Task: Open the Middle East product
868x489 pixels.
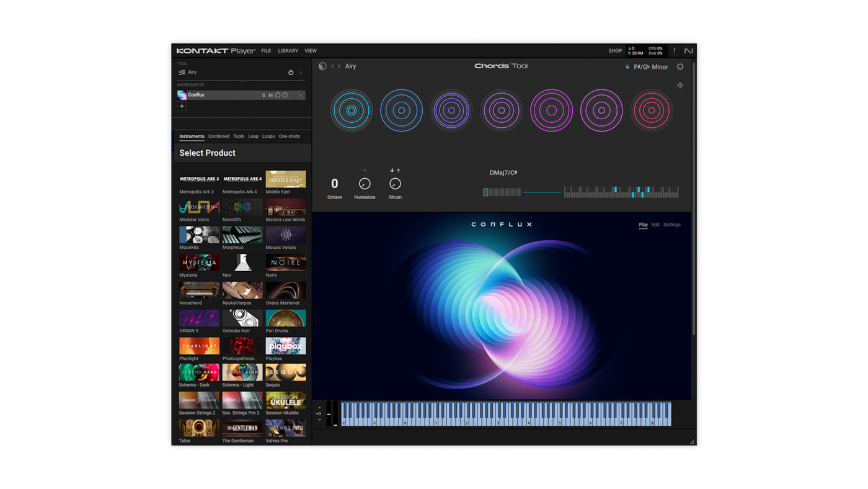Action: pyautogui.click(x=286, y=182)
